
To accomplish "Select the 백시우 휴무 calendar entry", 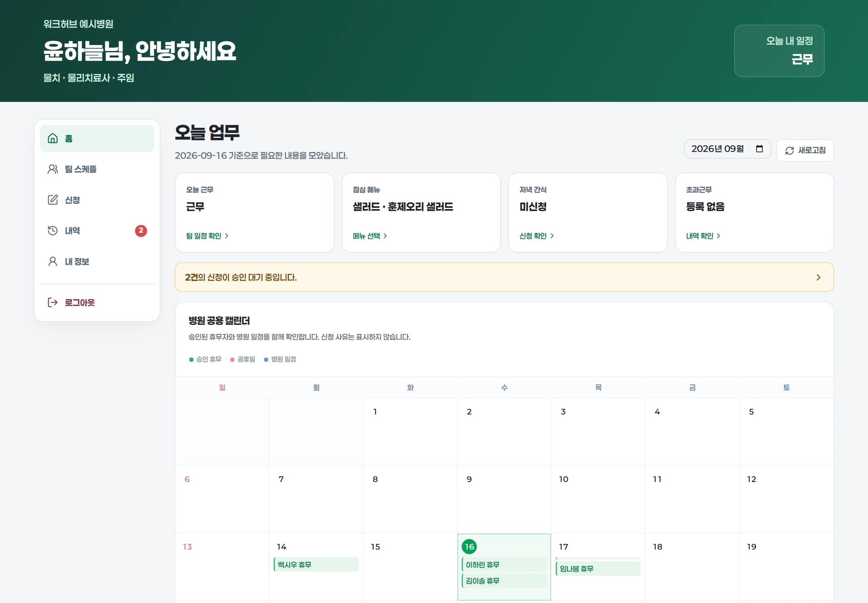I will [x=316, y=564].
